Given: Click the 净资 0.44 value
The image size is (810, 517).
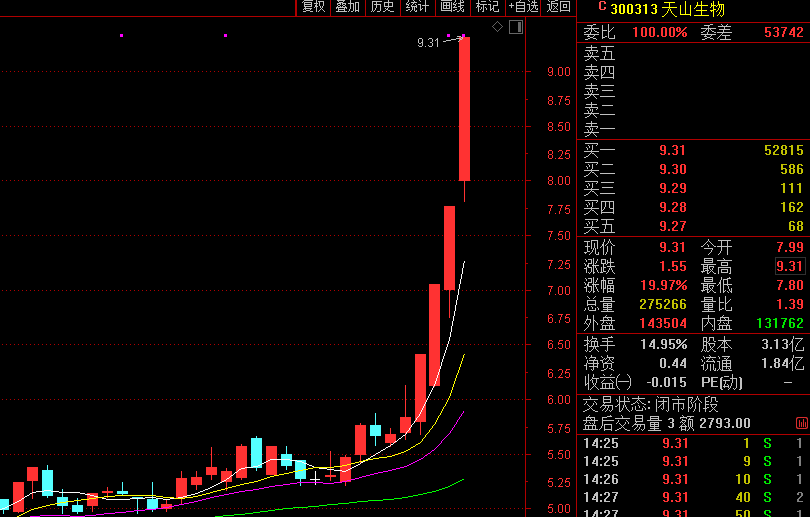Looking at the screenshot, I should pyautogui.click(x=673, y=364).
